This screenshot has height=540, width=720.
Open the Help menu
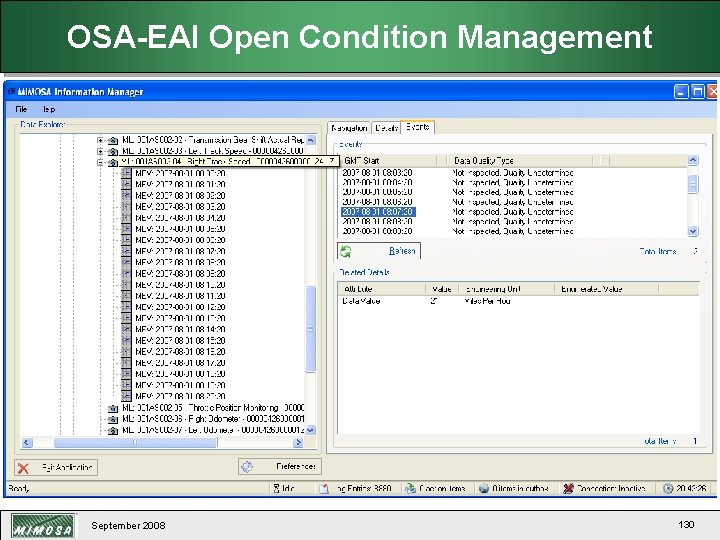(49, 109)
